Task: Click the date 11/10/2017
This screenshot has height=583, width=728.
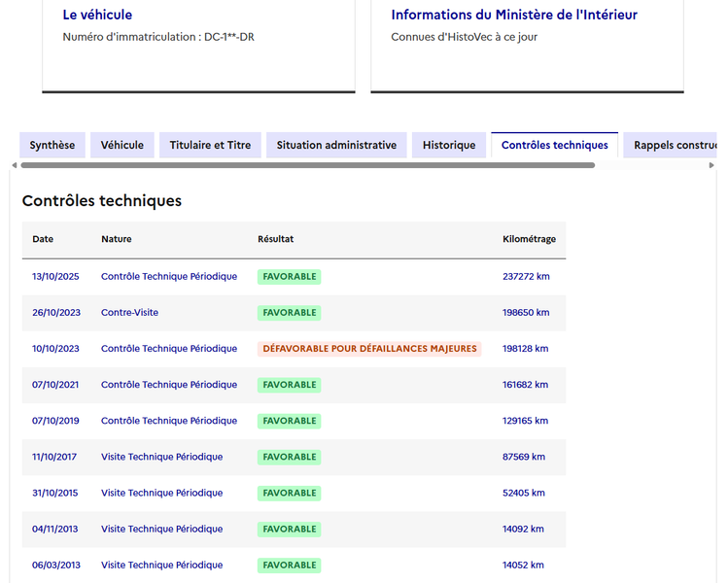Action: click(54, 457)
